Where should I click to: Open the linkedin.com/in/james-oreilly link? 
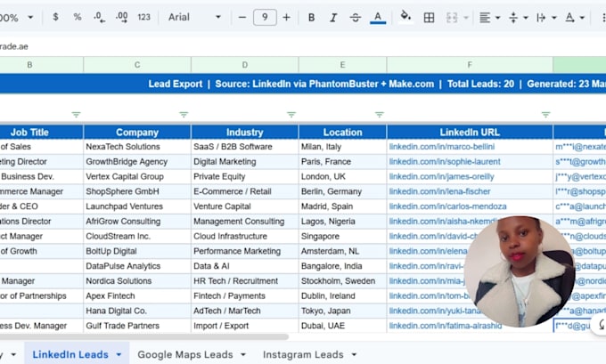click(x=441, y=177)
